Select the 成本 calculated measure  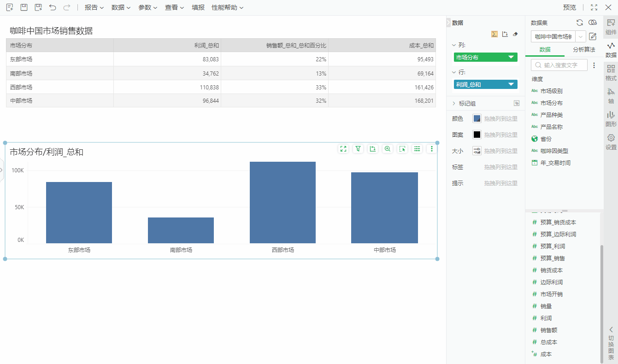546,354
